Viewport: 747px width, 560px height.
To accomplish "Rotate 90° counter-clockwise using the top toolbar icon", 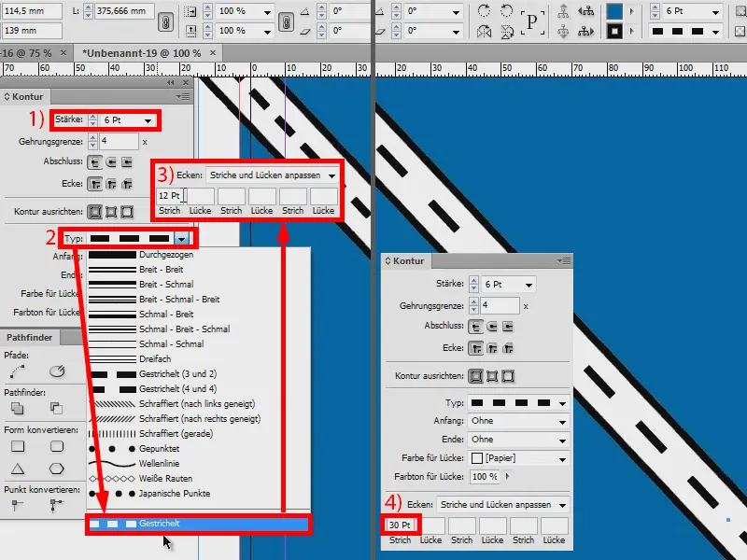I will [507, 10].
